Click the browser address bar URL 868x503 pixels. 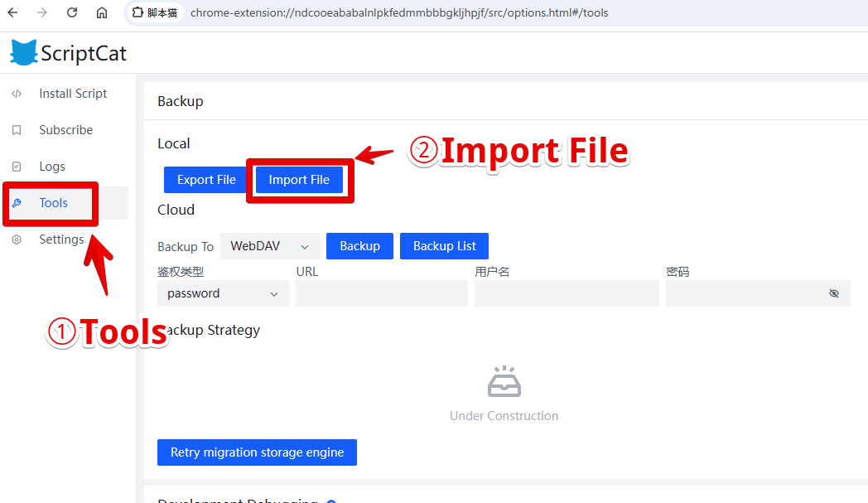[399, 12]
